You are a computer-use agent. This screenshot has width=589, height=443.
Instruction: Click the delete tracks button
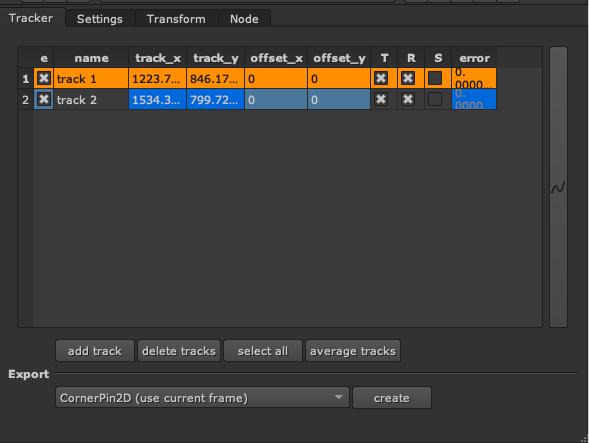click(179, 351)
